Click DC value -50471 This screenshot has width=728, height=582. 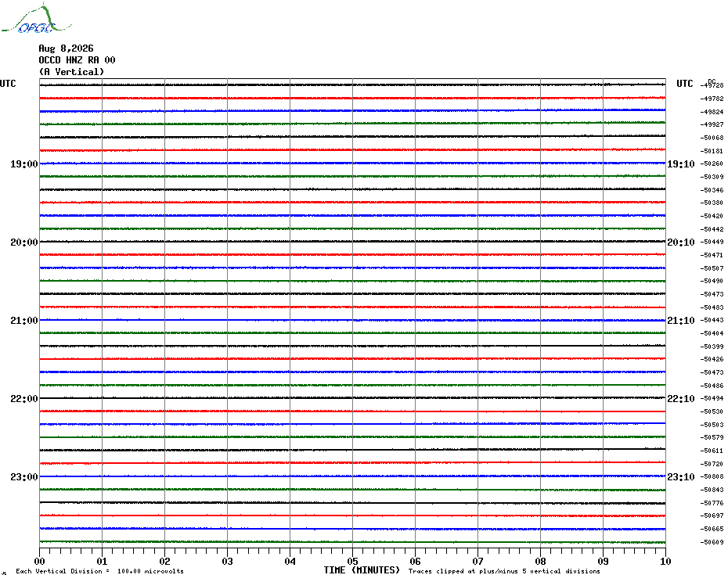(x=712, y=255)
